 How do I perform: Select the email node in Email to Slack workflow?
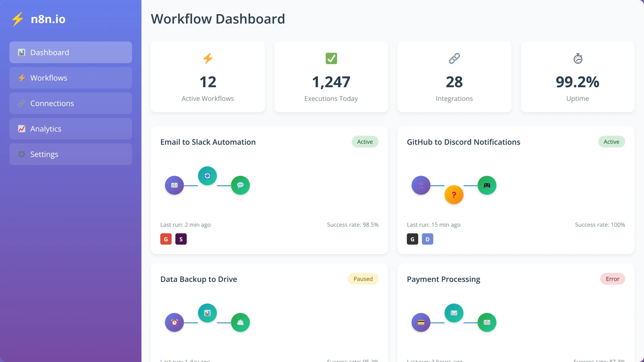click(x=174, y=185)
